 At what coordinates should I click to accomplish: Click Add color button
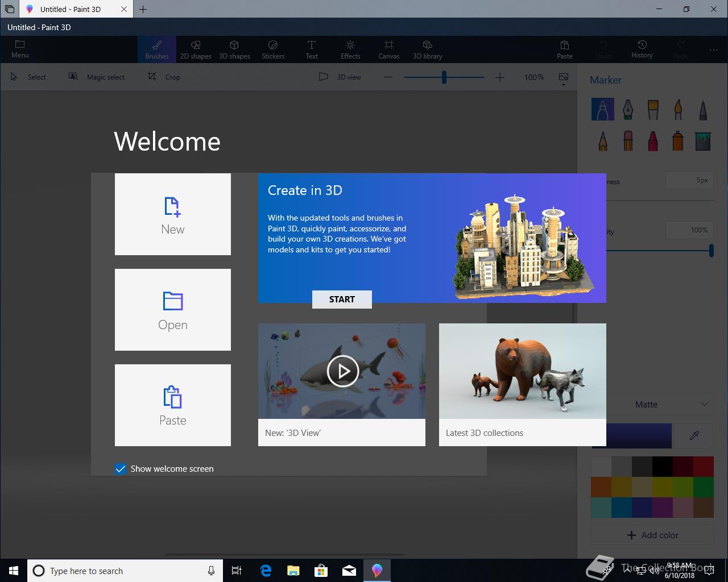pyautogui.click(x=652, y=535)
